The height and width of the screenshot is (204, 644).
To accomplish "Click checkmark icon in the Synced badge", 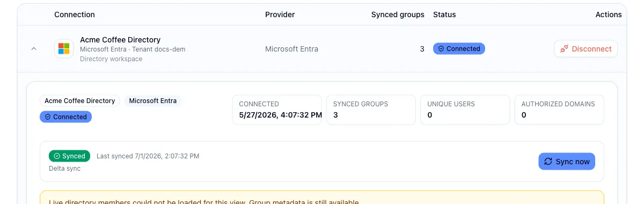I will [x=56, y=156].
